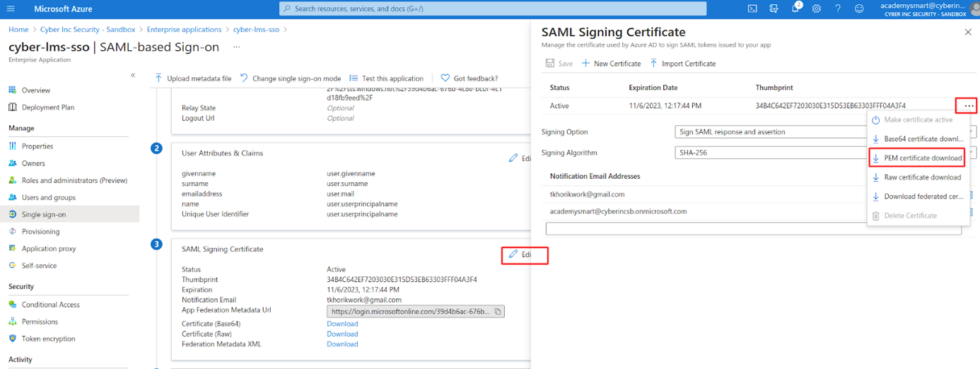Copy the App Federation Metadata Url
Viewport: 980px width, 369px height.
point(498,311)
